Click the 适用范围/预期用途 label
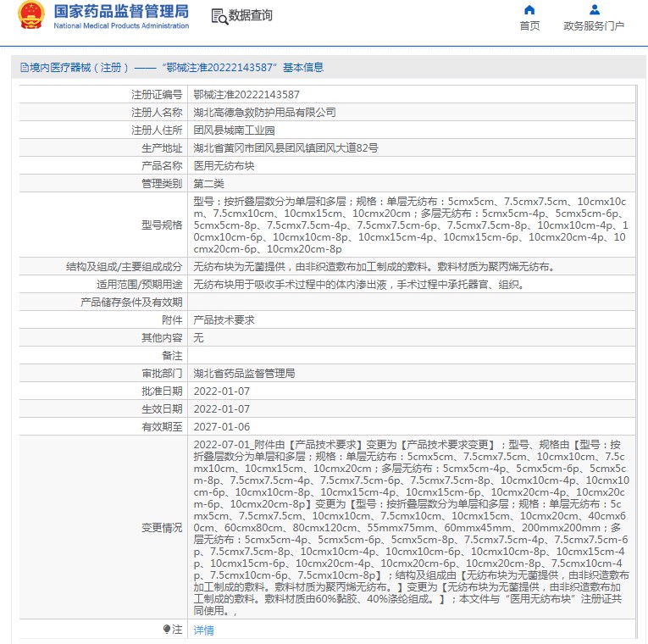Viewport: 648px width, 644px height. pos(139,285)
